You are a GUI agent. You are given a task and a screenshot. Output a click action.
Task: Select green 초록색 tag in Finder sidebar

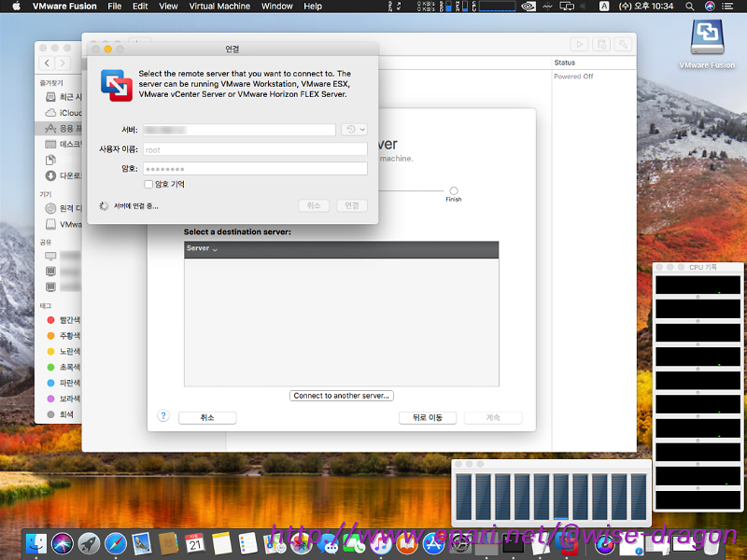pos(63,367)
